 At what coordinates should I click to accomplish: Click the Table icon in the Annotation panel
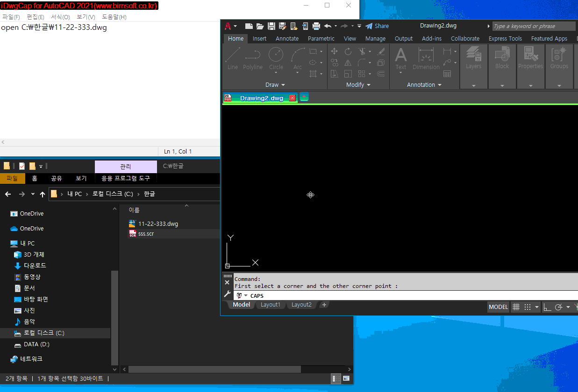click(x=447, y=74)
